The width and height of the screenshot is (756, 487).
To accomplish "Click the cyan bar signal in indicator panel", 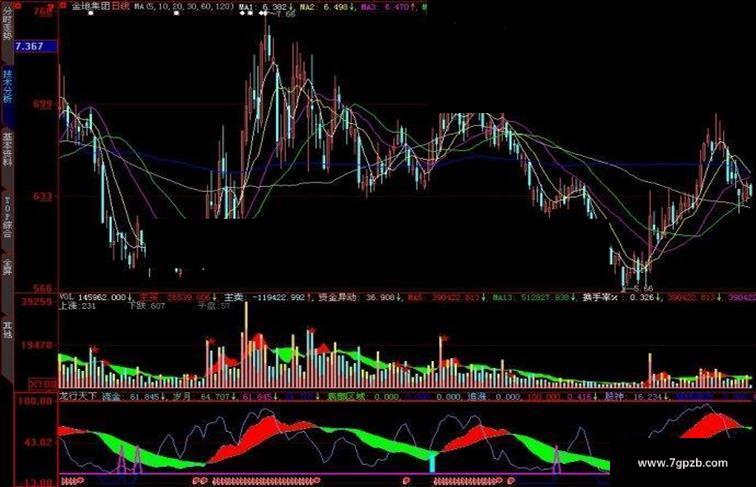I will coord(432,463).
